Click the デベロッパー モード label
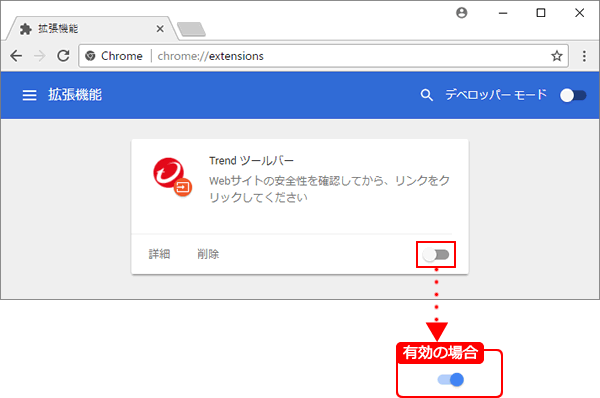 pos(496,95)
